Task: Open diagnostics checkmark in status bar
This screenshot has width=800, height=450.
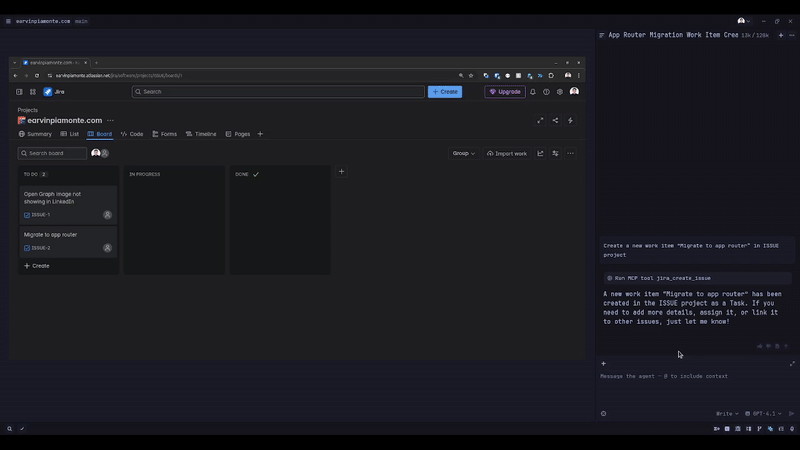Action: click(22, 429)
